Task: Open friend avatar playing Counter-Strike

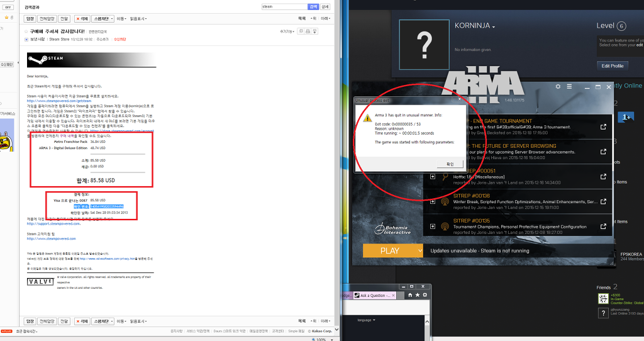Action: coord(603,299)
